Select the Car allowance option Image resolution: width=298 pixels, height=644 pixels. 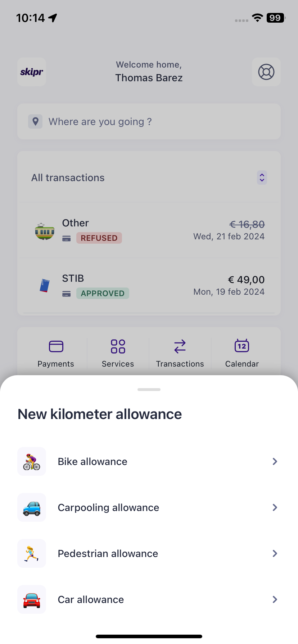(x=91, y=599)
